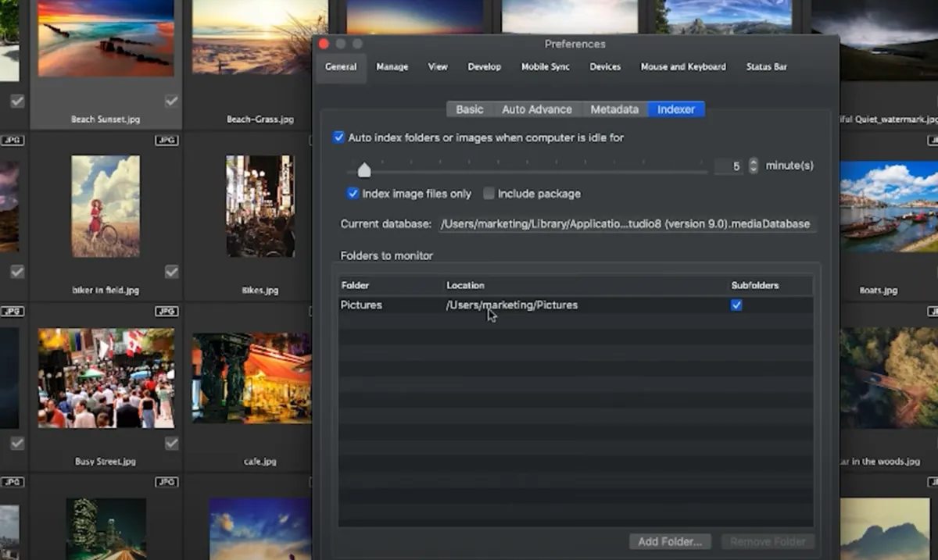Open the Develop preferences tab
Viewport: 938px width, 560px height.
click(x=484, y=67)
